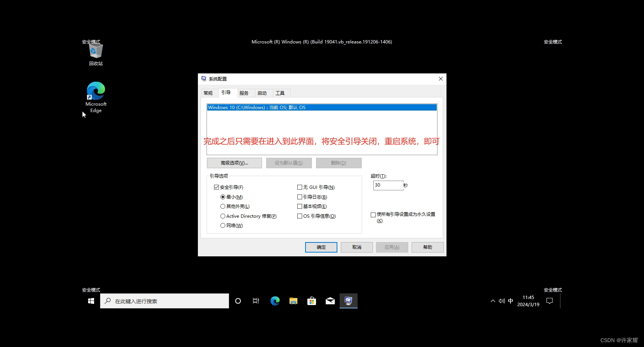The width and height of the screenshot is (644, 347).
Task: Check 使所有引导设置成为永久设置 checkbox
Action: 373,215
